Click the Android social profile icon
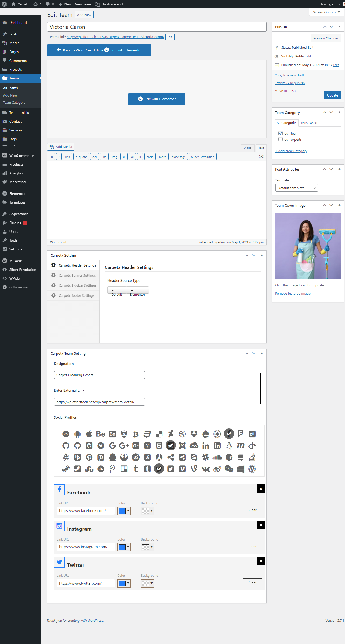The image size is (345, 644). coord(77,434)
